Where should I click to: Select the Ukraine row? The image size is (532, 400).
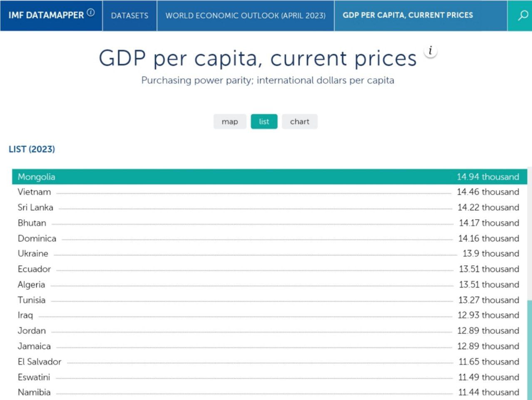pos(33,253)
